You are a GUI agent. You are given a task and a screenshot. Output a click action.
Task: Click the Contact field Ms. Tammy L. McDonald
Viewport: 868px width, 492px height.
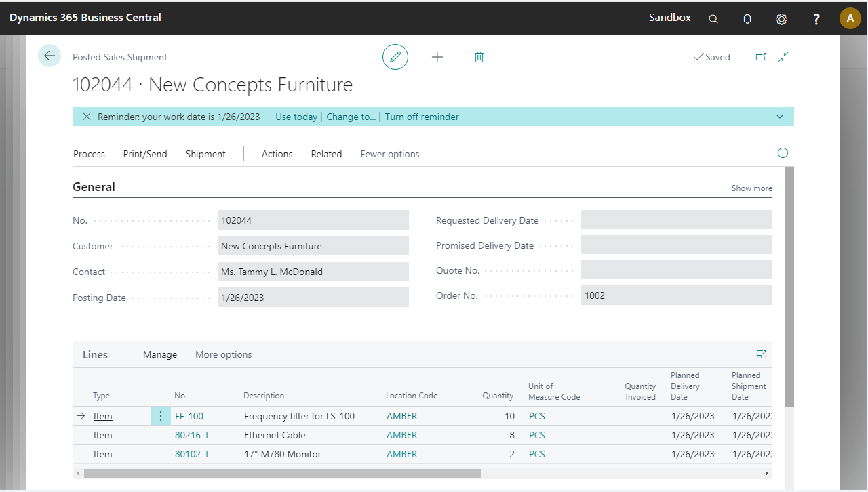[x=313, y=272]
